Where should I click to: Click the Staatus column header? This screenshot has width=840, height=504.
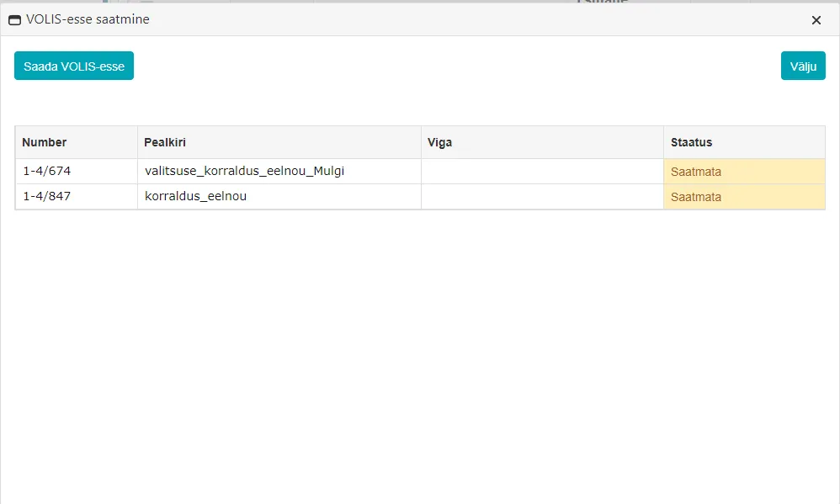744,142
